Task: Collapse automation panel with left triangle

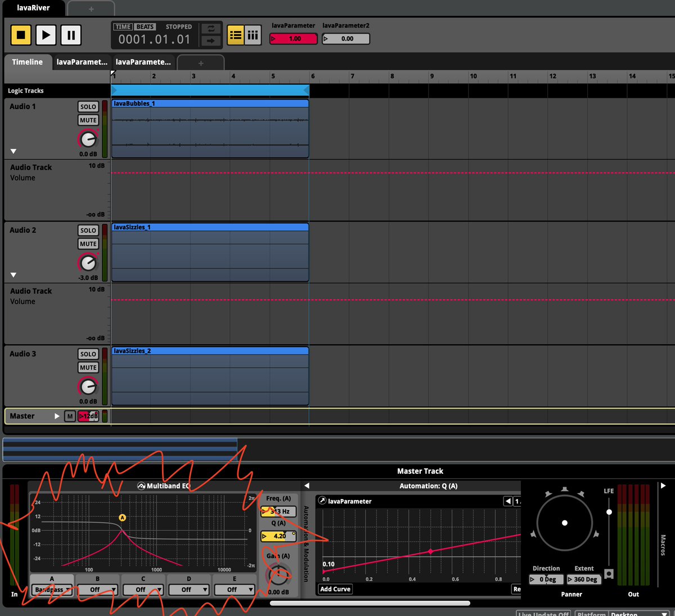Action: [x=307, y=485]
